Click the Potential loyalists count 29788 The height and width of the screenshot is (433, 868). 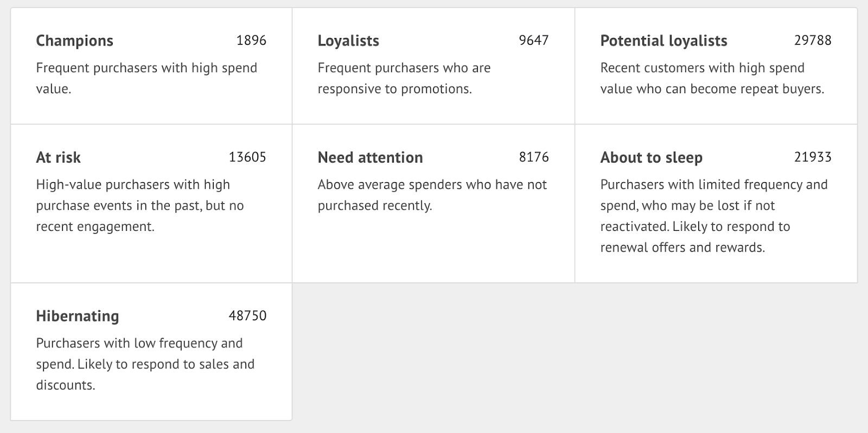click(x=812, y=40)
